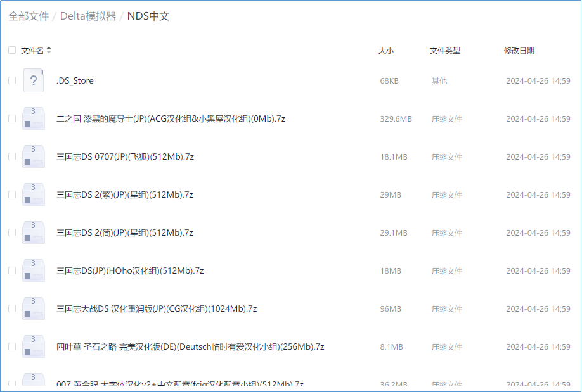Click the 96MB size value
The height and width of the screenshot is (392, 582).
pyautogui.click(x=391, y=309)
